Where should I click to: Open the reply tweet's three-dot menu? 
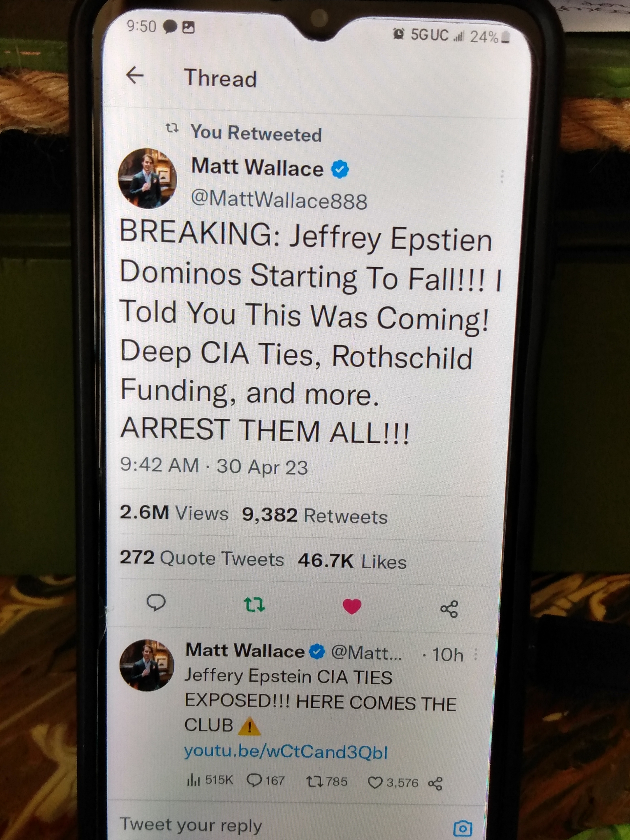click(x=476, y=654)
